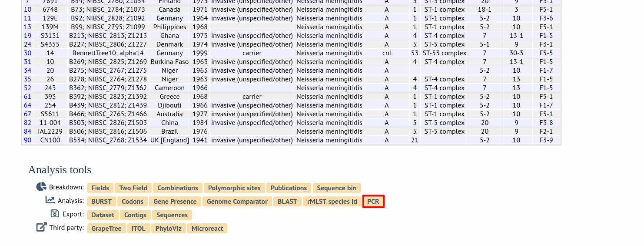Export Contigs

click(135, 215)
